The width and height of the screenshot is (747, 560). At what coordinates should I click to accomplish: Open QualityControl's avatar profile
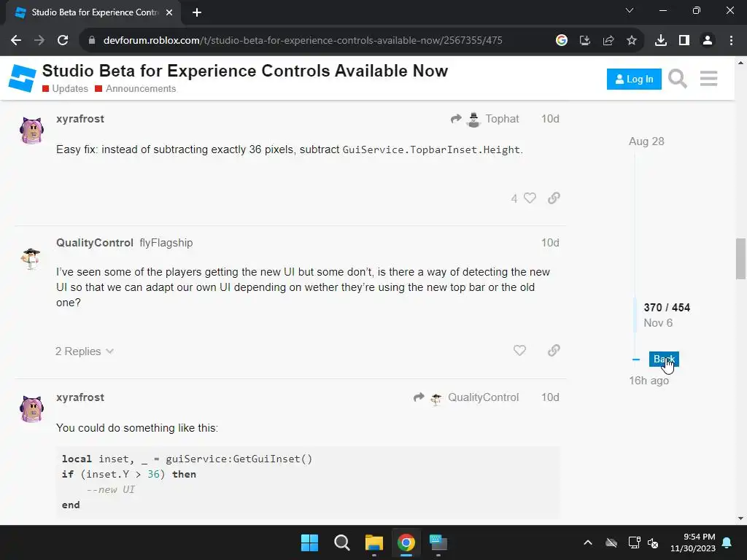click(31, 259)
